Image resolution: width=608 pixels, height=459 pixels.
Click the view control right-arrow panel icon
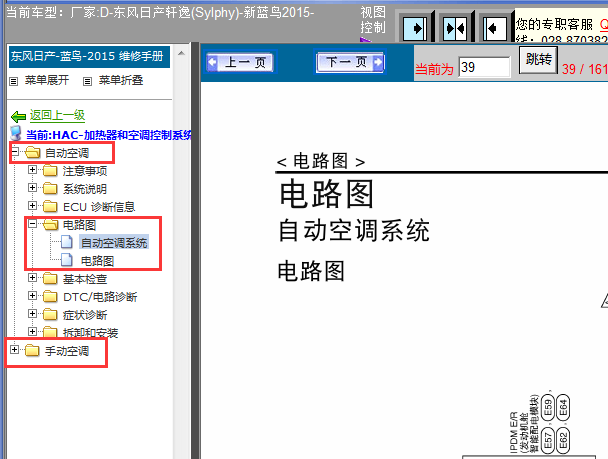(415, 28)
